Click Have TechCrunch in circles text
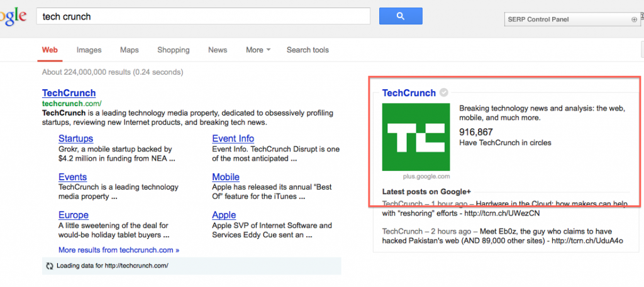The height and width of the screenshot is (287, 644). tap(505, 143)
